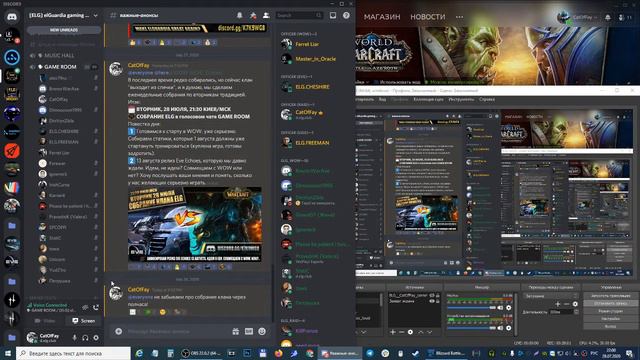Toggle lock of first OBS source
The width and height of the screenshot is (640, 360).
pyautogui.click(x=438, y=295)
